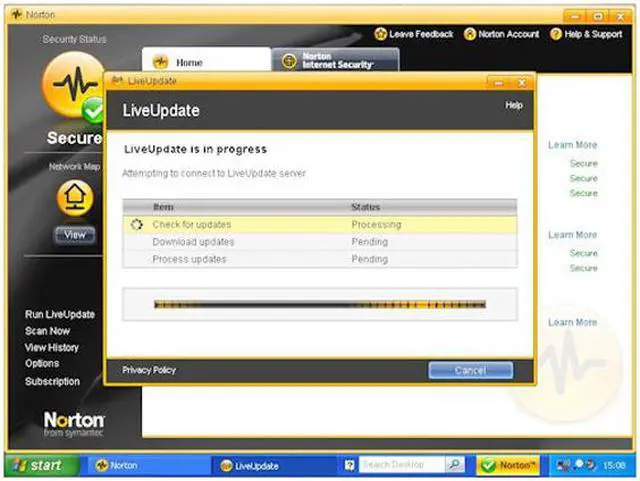640x481 pixels.
Task: Click the LiveUpdate progress bar
Action: pos(319,304)
